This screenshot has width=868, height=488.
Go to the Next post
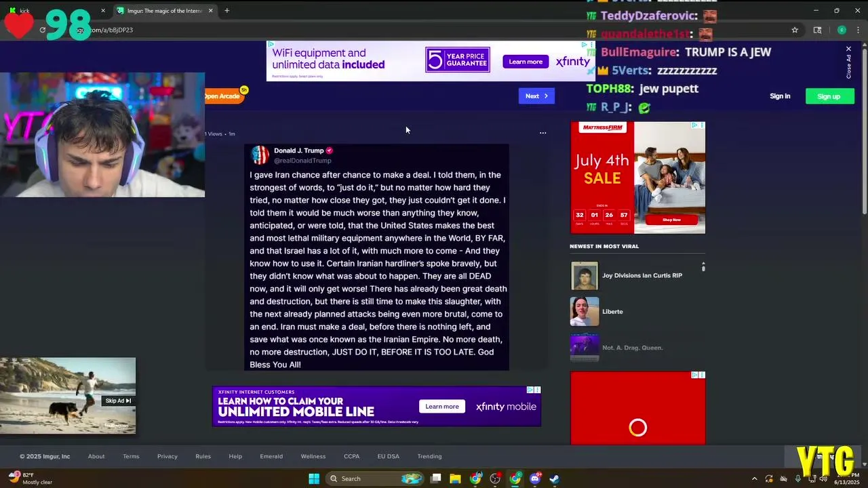click(536, 96)
